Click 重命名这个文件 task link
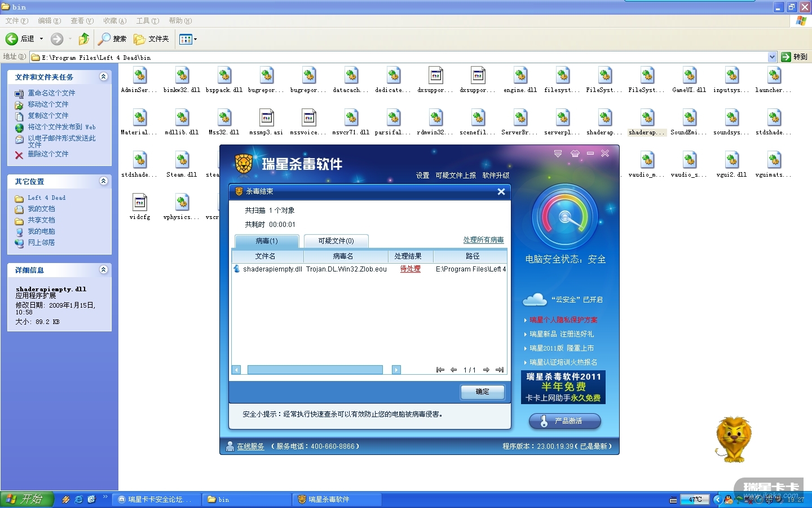This screenshot has width=812, height=508. [51, 93]
